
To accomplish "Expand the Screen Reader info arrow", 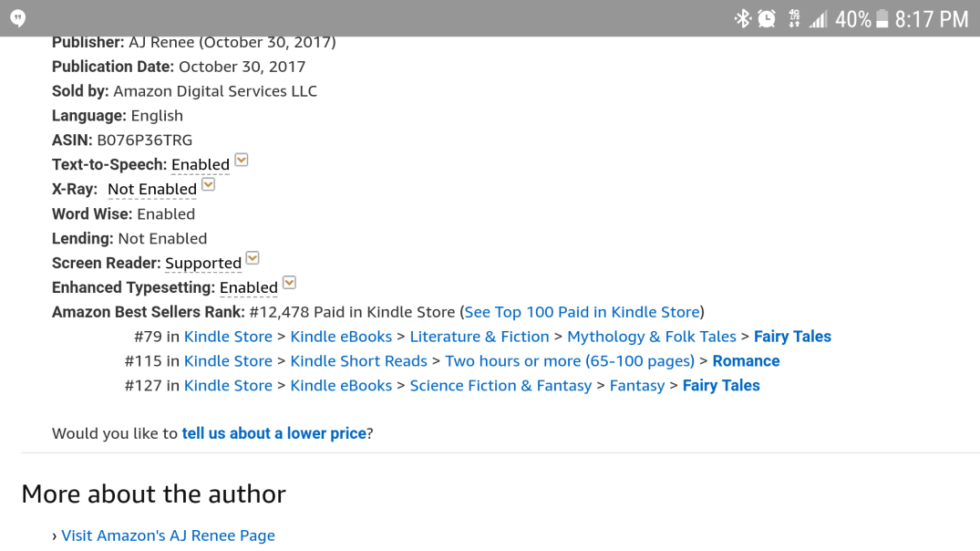I will click(x=253, y=259).
